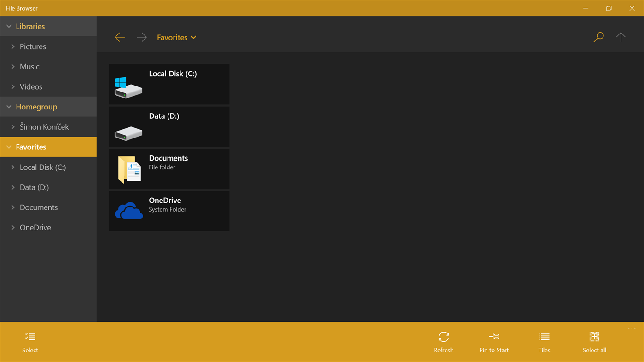Click the Refresh icon in the bottom bar
Screen dimensions: 644x362
click(x=443, y=337)
